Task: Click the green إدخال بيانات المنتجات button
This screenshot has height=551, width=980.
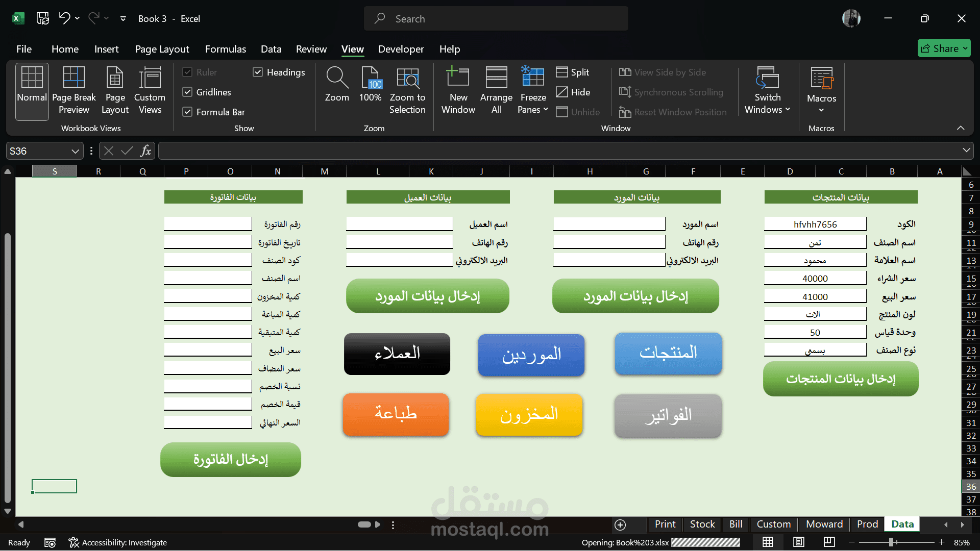Action: coord(841,379)
